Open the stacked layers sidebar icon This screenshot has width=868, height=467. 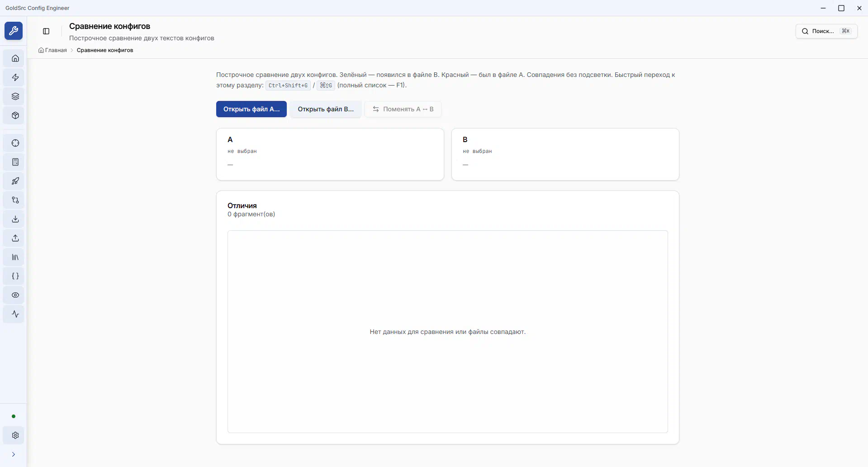point(15,96)
